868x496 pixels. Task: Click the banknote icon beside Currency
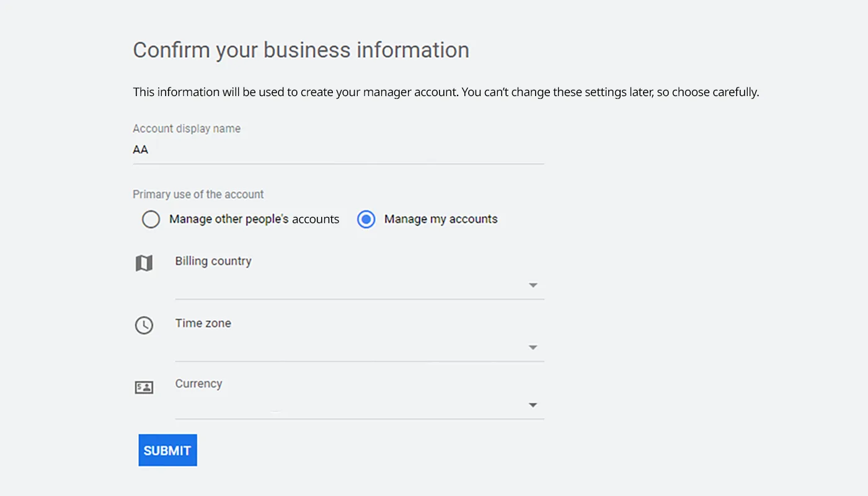coord(144,387)
